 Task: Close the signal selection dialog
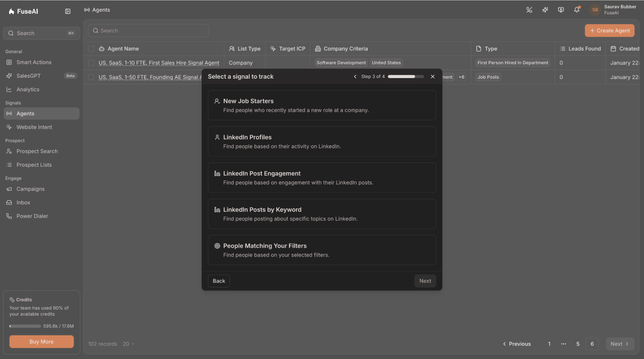click(x=432, y=76)
